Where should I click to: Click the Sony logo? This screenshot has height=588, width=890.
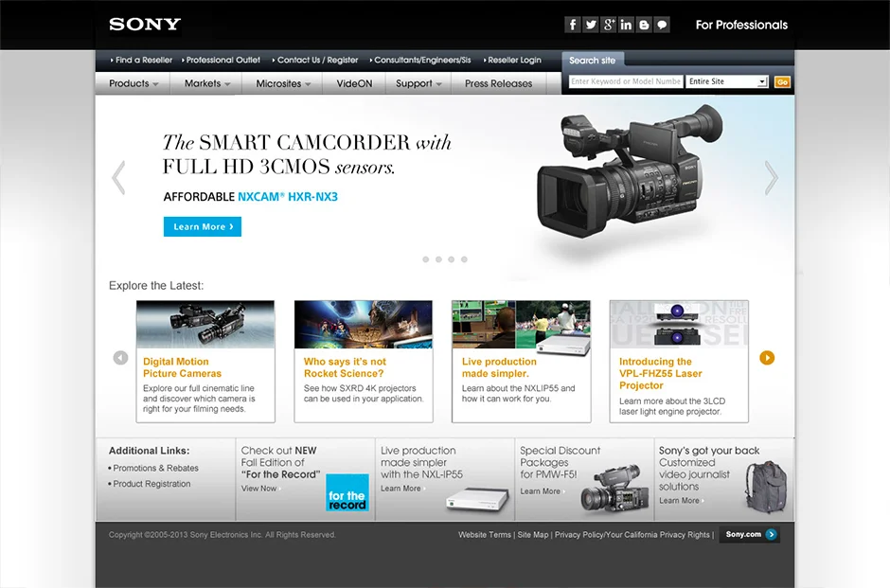145,25
